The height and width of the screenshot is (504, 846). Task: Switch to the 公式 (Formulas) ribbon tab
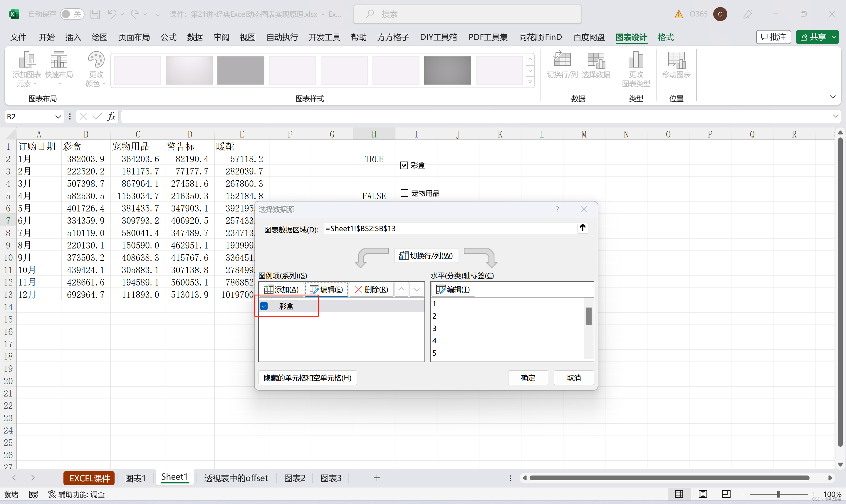(x=168, y=37)
